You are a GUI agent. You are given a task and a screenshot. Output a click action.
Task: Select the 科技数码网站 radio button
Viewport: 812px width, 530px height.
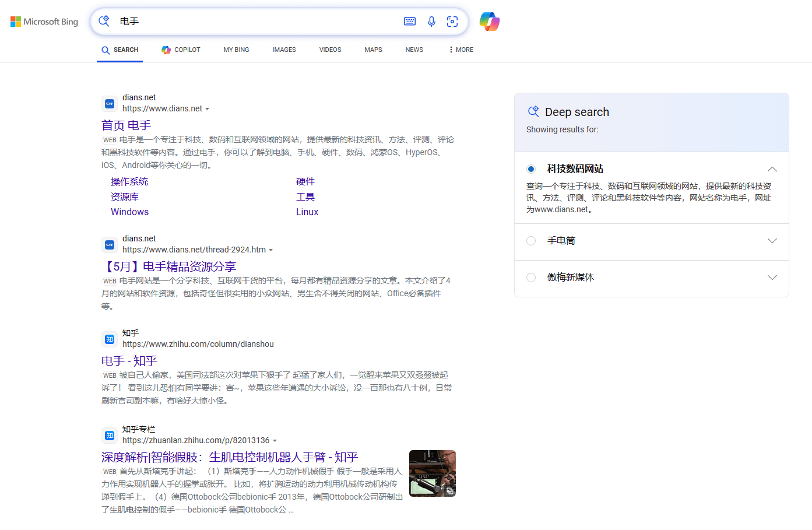tap(531, 169)
